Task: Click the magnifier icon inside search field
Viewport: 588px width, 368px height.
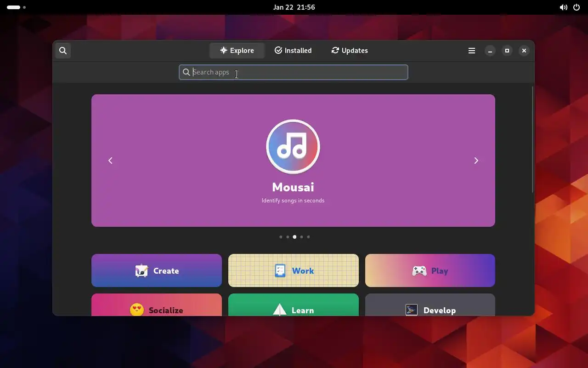Action: [x=187, y=72]
